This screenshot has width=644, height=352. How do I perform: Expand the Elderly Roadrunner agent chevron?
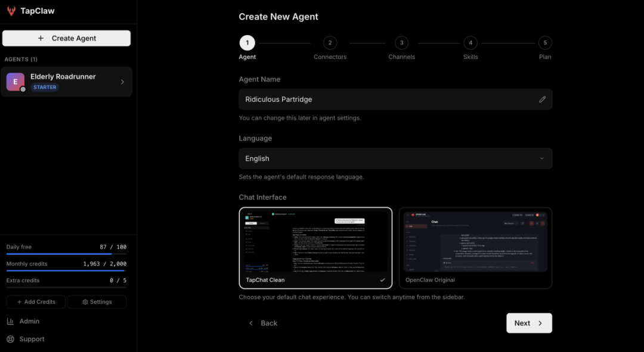122,82
